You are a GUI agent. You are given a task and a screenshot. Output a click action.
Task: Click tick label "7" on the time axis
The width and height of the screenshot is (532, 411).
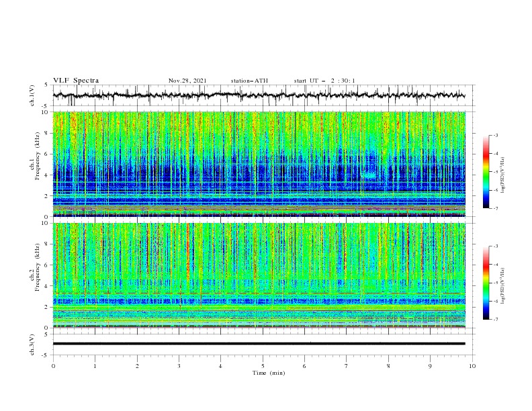coord(347,366)
